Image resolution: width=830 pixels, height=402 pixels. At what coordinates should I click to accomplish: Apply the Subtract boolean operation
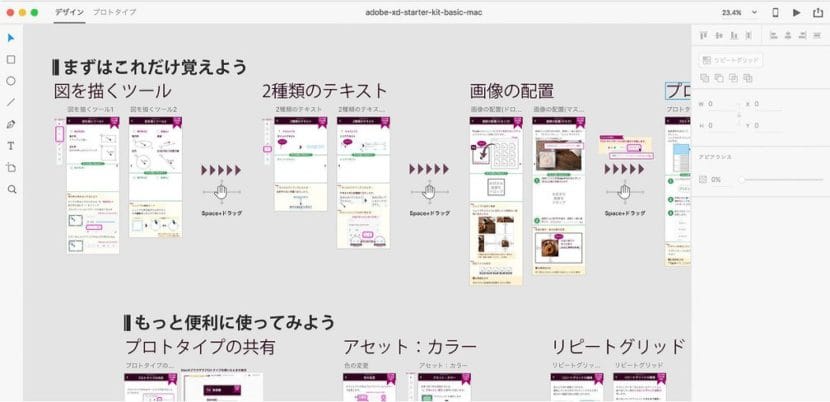pyautogui.click(x=719, y=78)
